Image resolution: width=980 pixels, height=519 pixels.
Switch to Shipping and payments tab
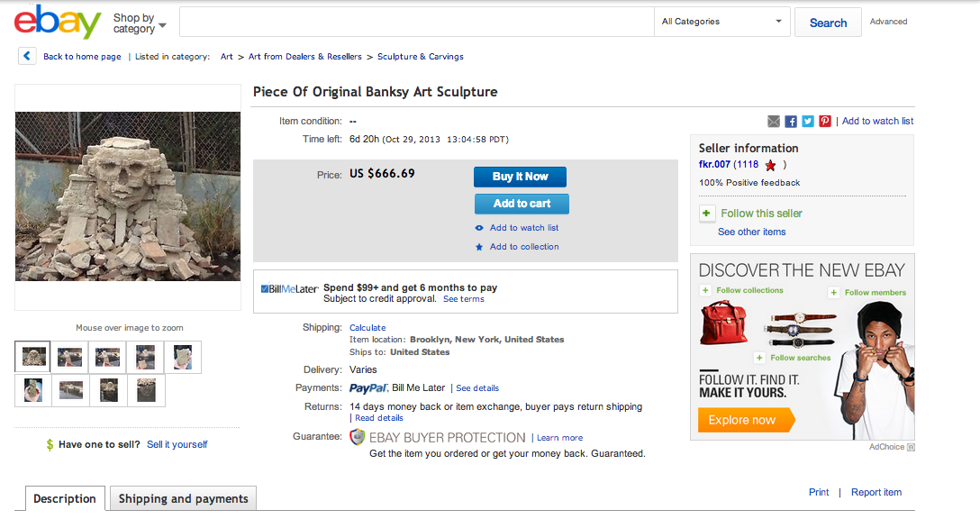coord(183,499)
